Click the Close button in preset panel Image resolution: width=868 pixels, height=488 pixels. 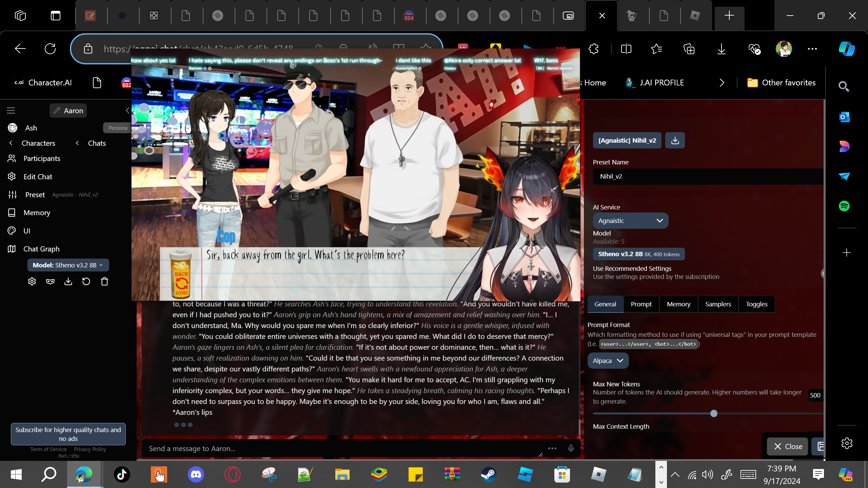pyautogui.click(x=788, y=446)
